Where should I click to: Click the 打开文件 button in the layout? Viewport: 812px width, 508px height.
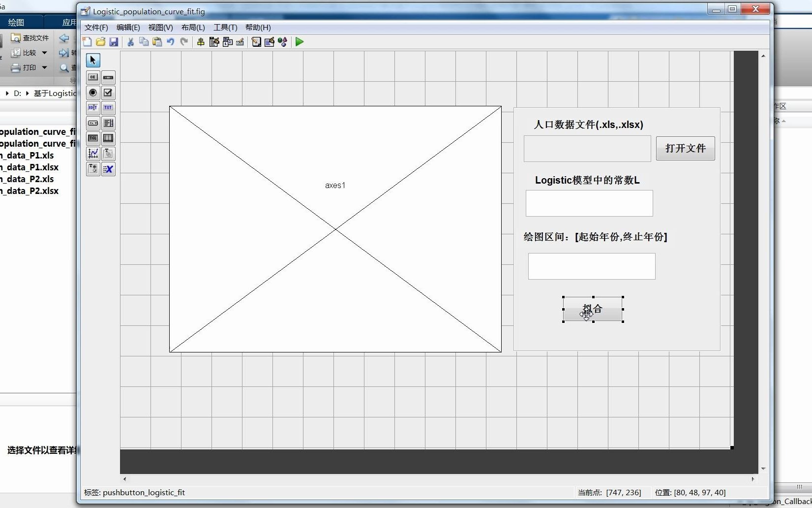click(x=685, y=148)
